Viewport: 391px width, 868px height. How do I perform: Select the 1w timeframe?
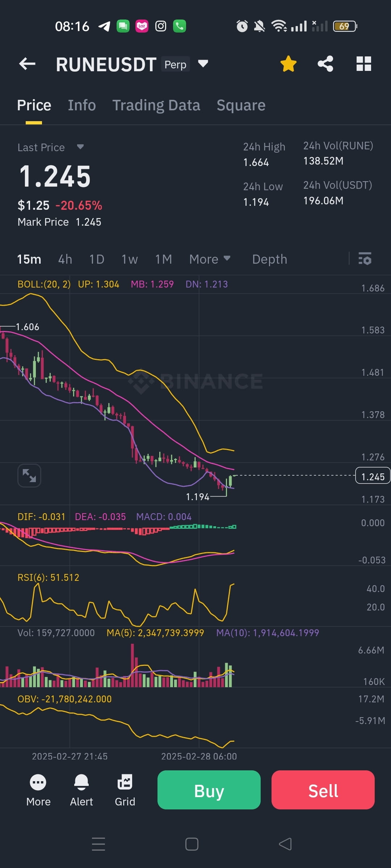click(x=130, y=259)
